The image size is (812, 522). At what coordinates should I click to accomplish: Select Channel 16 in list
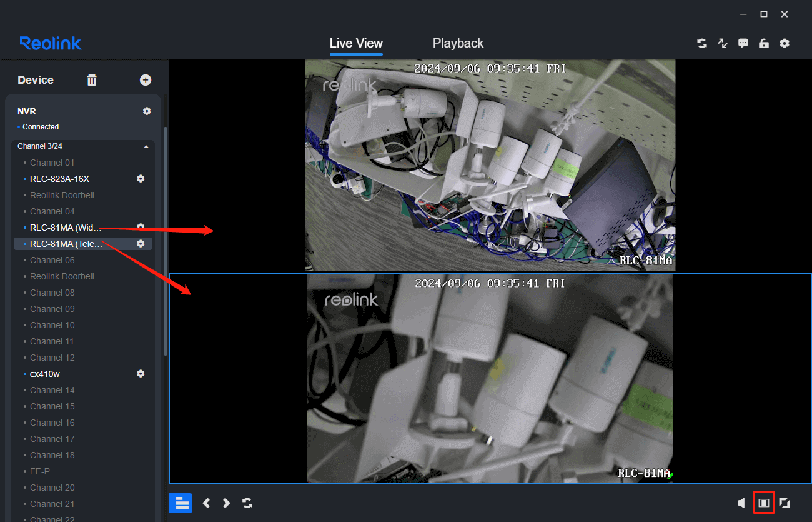pos(52,423)
